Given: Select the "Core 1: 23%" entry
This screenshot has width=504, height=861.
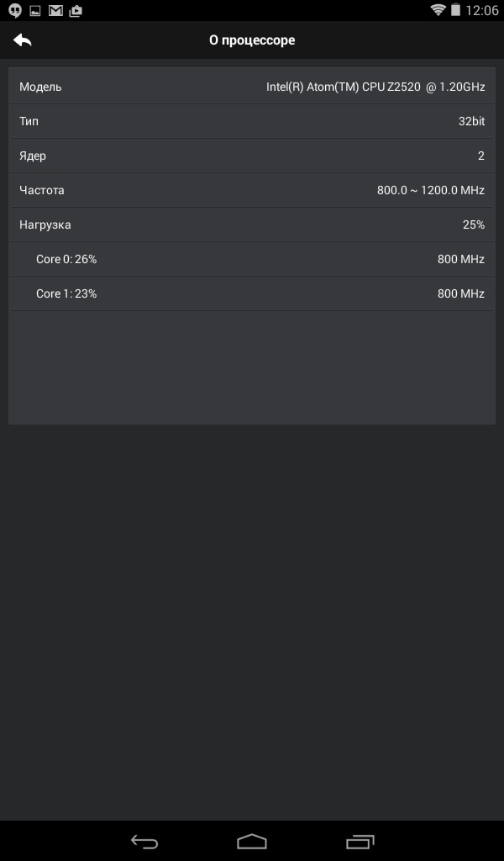Looking at the screenshot, I should (x=66, y=293).
